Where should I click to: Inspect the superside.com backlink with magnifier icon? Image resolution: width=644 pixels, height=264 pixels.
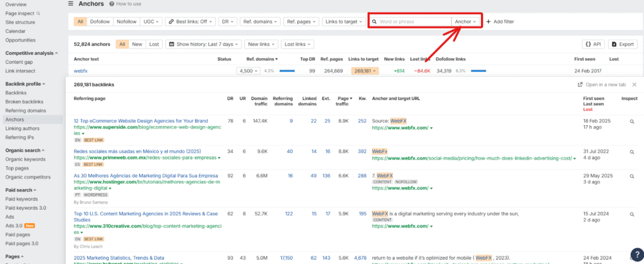(x=631, y=122)
